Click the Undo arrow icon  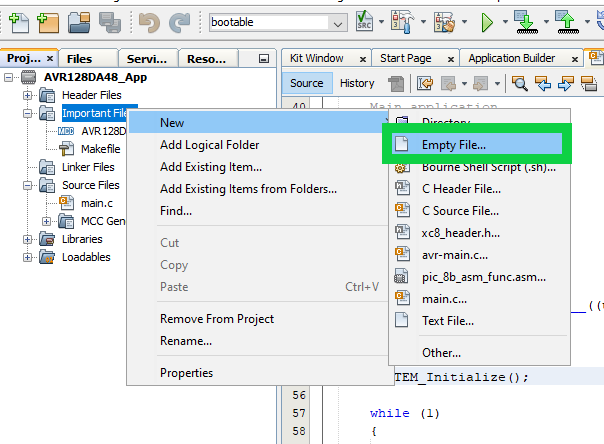click(149, 21)
